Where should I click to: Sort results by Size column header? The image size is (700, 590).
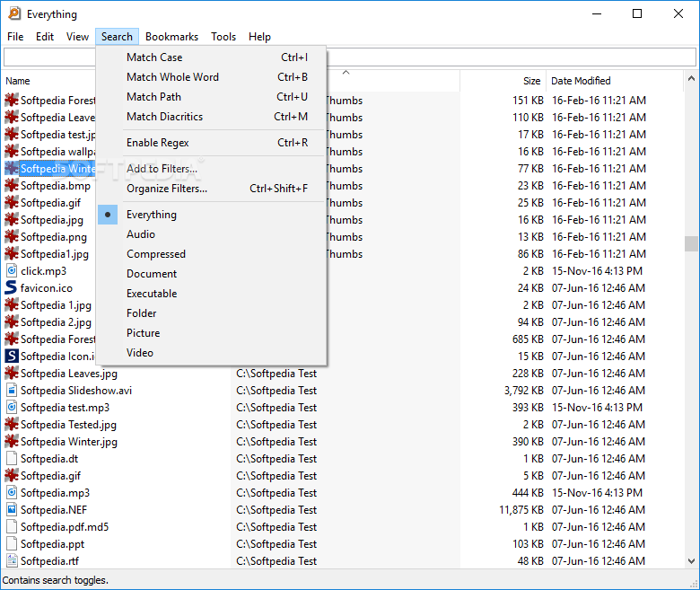[503, 81]
